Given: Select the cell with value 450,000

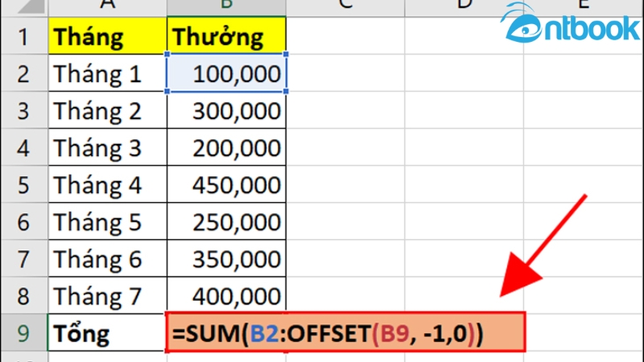Looking at the screenshot, I should pyautogui.click(x=226, y=185).
